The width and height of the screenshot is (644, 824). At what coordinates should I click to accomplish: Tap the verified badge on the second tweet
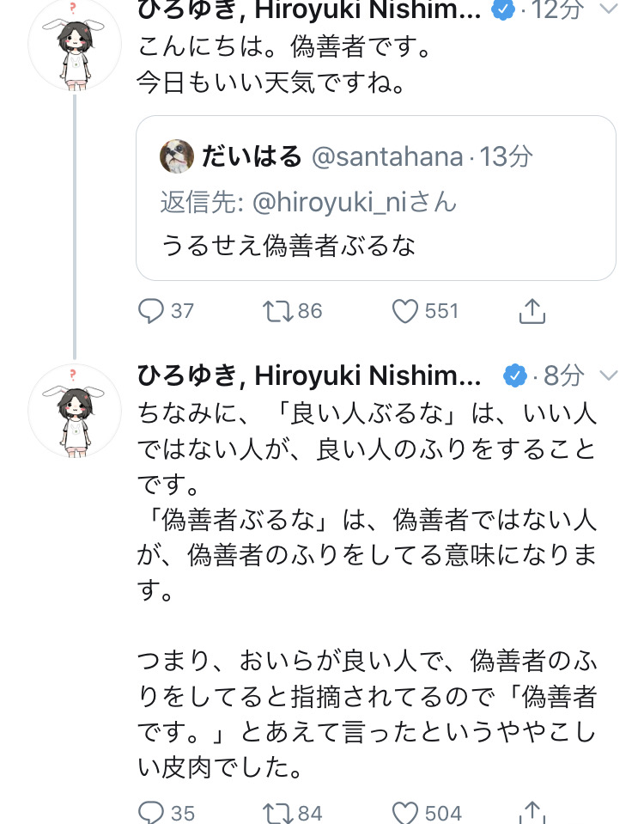(514, 375)
